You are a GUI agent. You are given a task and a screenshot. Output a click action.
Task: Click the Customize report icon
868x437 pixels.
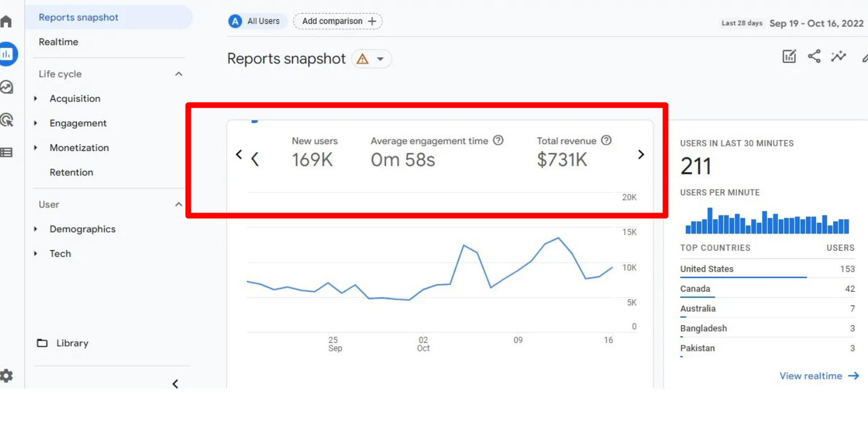click(x=789, y=56)
